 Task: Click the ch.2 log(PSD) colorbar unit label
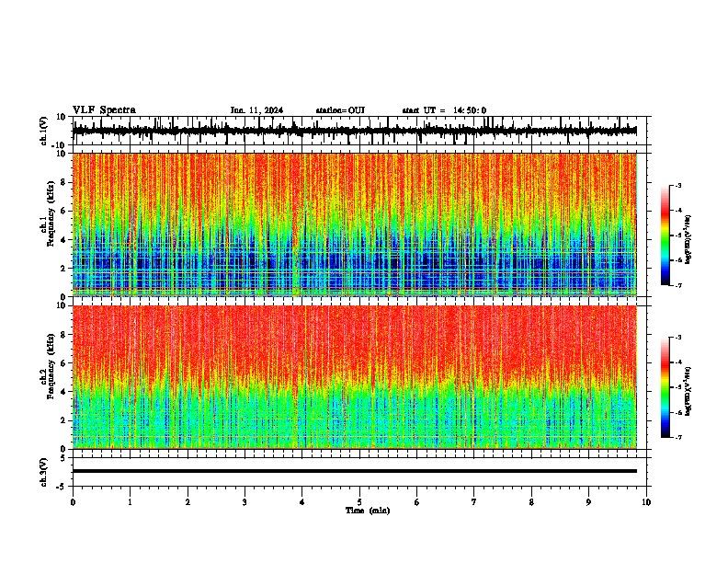click(x=688, y=391)
